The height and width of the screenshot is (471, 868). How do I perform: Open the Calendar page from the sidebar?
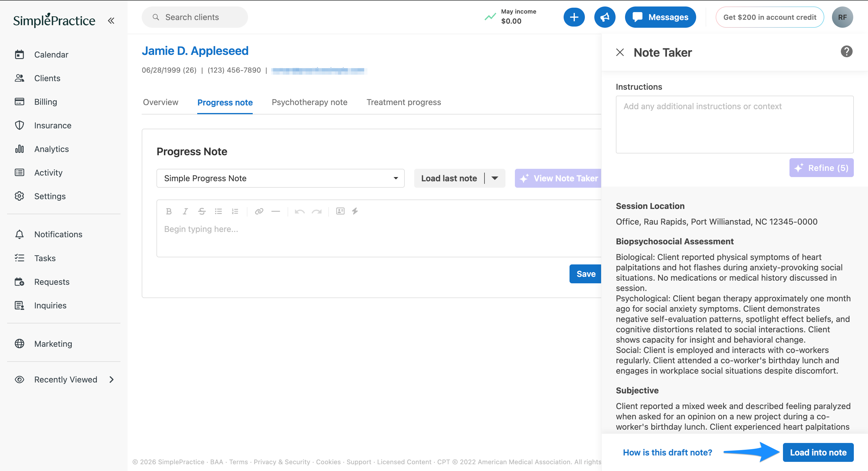point(51,55)
